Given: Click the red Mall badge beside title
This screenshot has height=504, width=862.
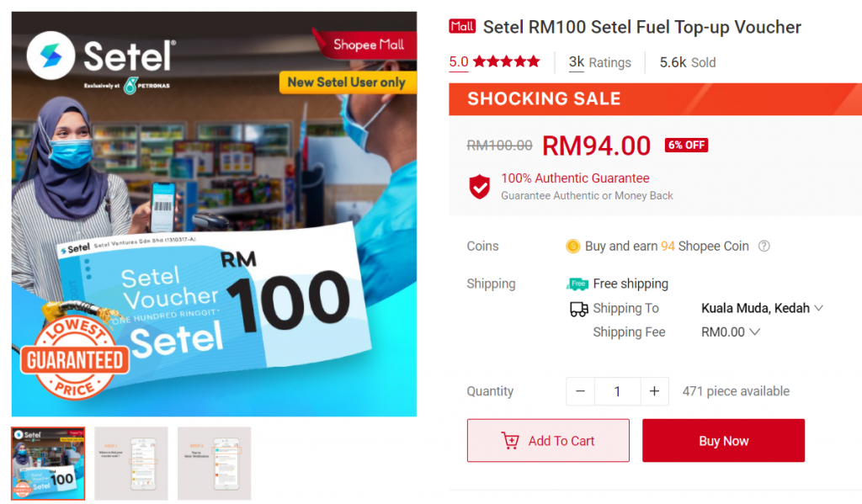Looking at the screenshot, I should [x=462, y=27].
